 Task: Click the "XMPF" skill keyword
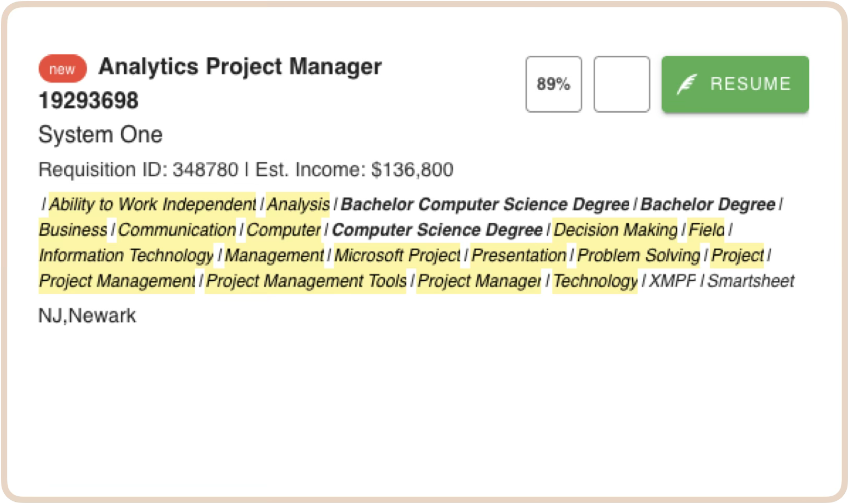point(672,281)
